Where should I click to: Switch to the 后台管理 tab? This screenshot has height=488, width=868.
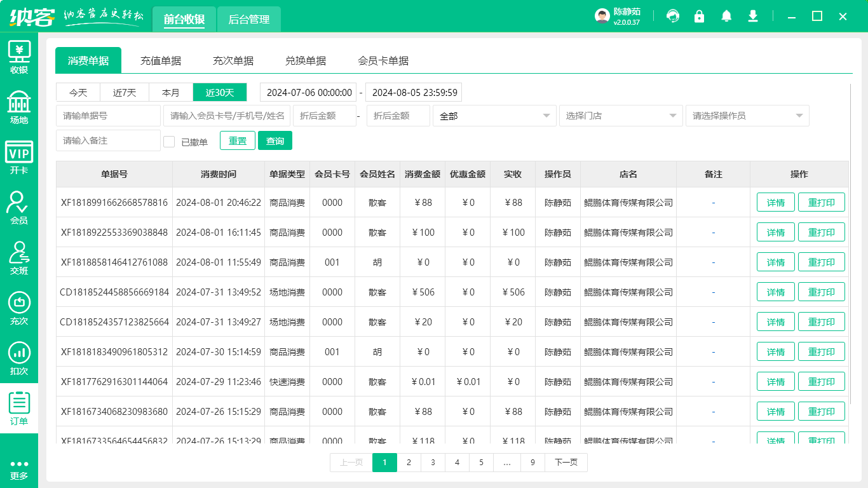tap(249, 20)
